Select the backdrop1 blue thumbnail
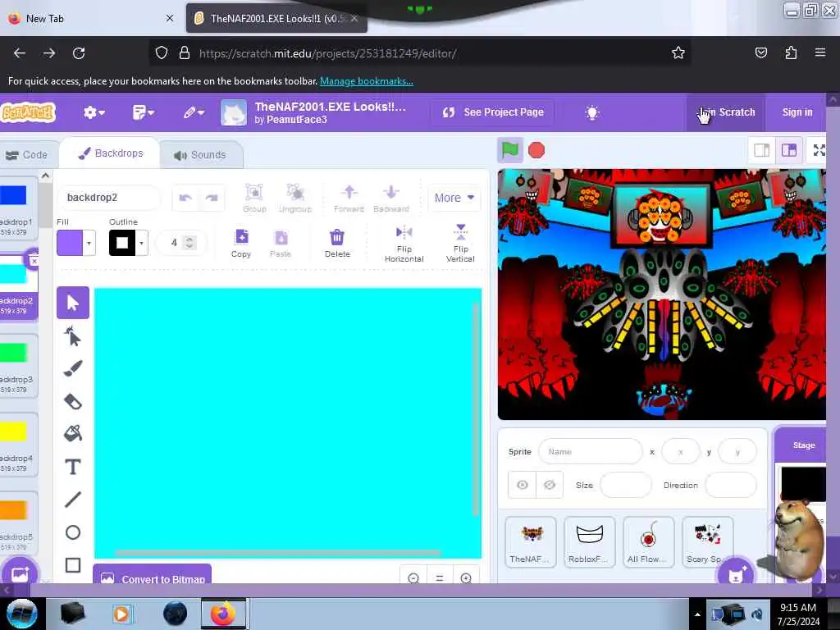Screen dimensions: 840x630 click(x=16, y=209)
